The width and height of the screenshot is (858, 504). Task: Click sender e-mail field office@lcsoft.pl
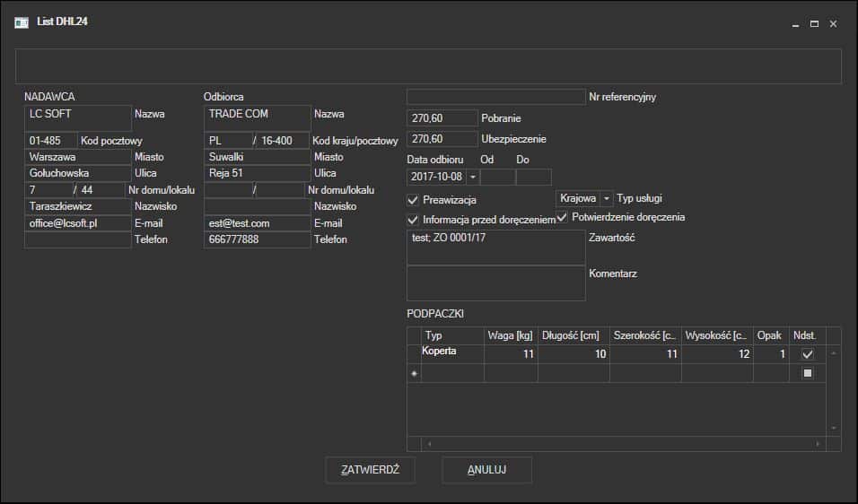[x=78, y=223]
